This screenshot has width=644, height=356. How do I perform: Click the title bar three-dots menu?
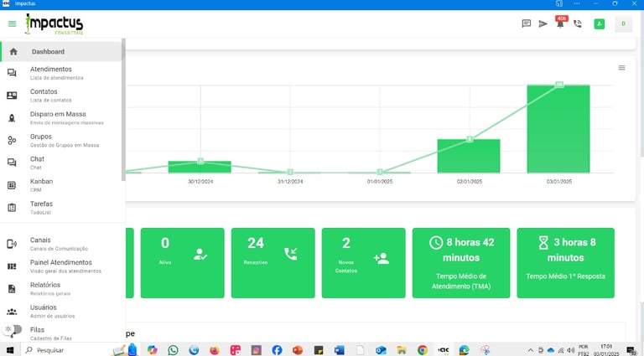tap(577, 3)
